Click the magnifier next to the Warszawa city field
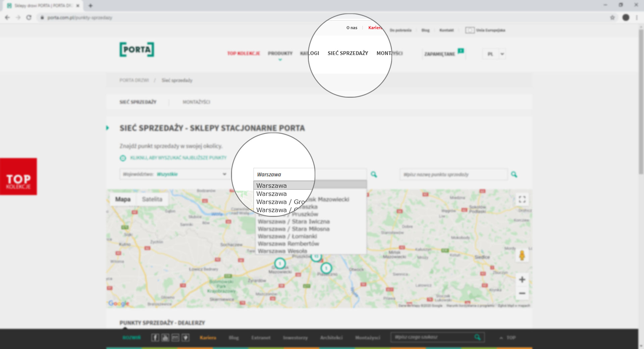Viewport: 644px width, 349px height. point(374,174)
